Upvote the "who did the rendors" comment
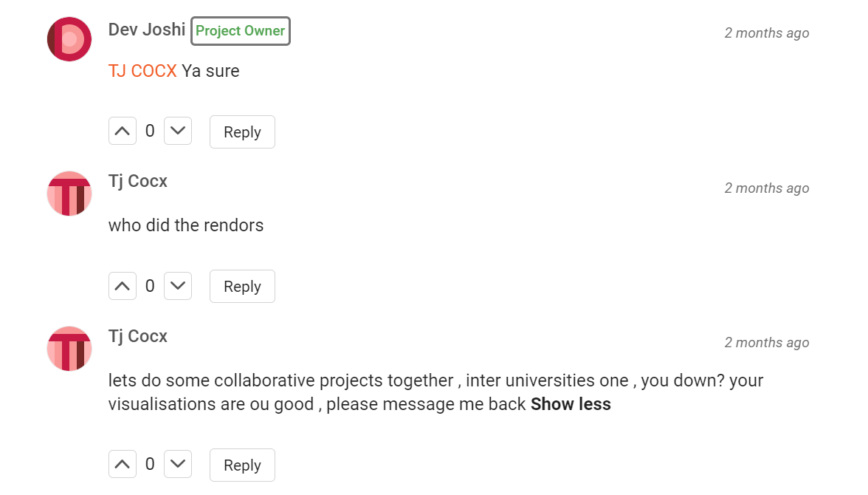The width and height of the screenshot is (868, 495). click(123, 286)
